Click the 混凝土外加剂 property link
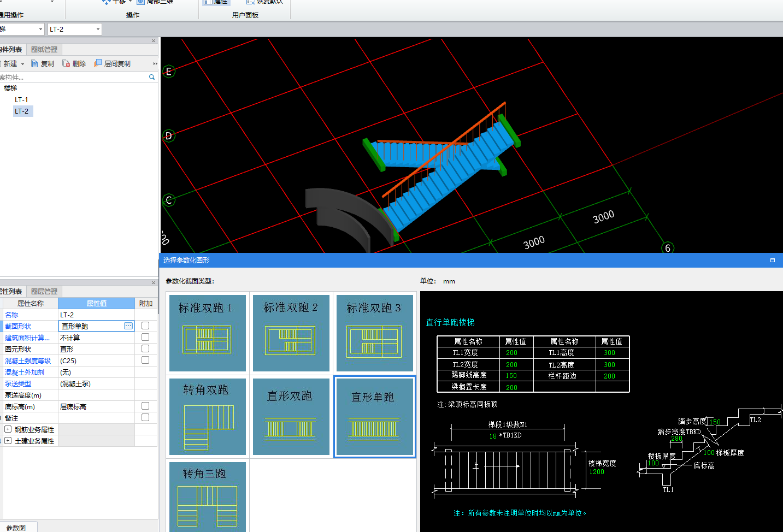The height and width of the screenshot is (532, 783). click(x=25, y=372)
